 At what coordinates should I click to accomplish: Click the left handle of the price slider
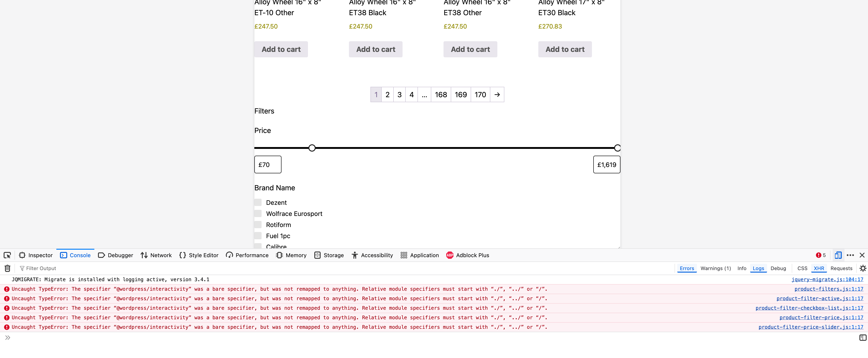pyautogui.click(x=312, y=148)
